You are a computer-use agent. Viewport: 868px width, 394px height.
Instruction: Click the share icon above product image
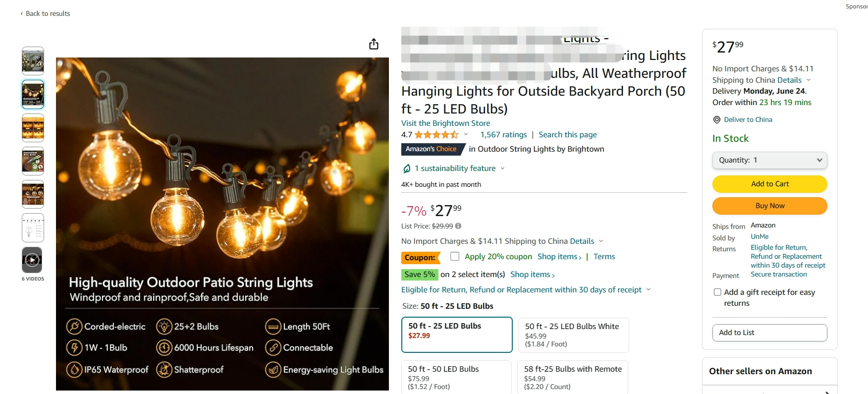[x=374, y=44]
